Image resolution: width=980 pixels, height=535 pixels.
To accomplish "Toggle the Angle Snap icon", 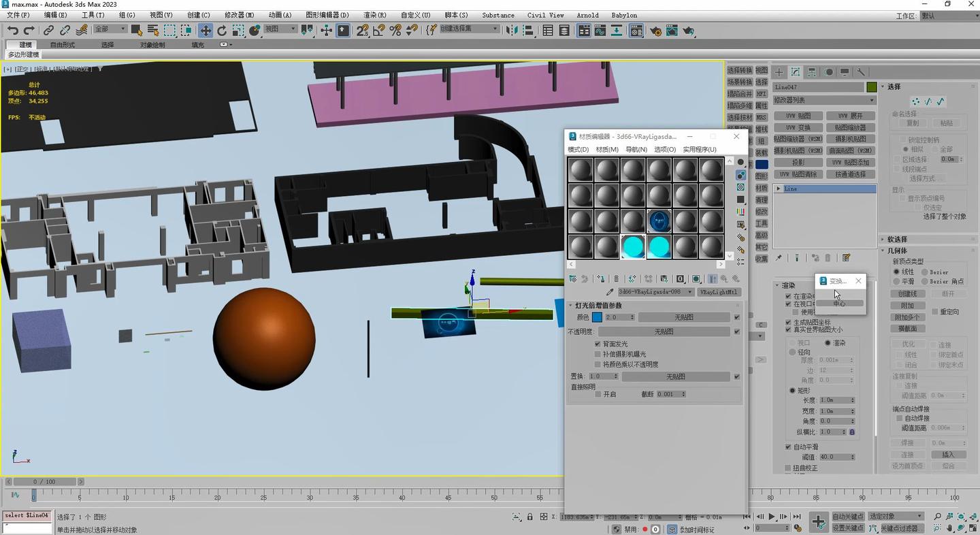I will (379, 30).
